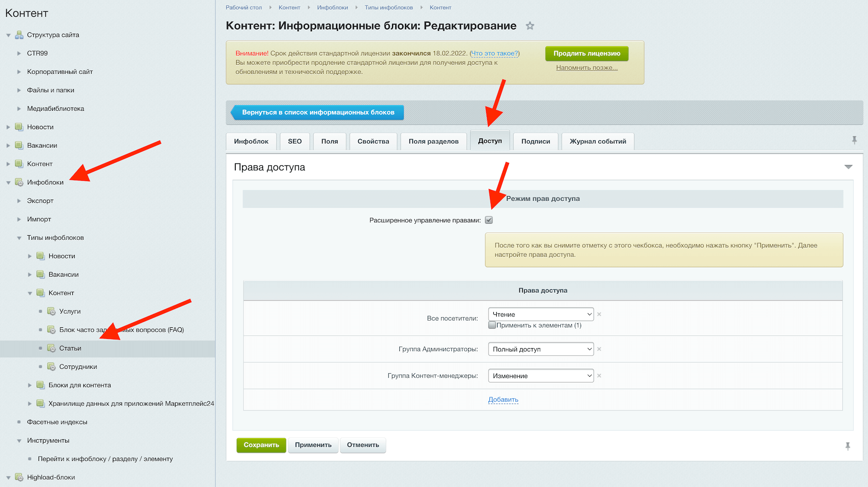Click the FAQ infoblock icon
The image size is (868, 487).
click(52, 330)
